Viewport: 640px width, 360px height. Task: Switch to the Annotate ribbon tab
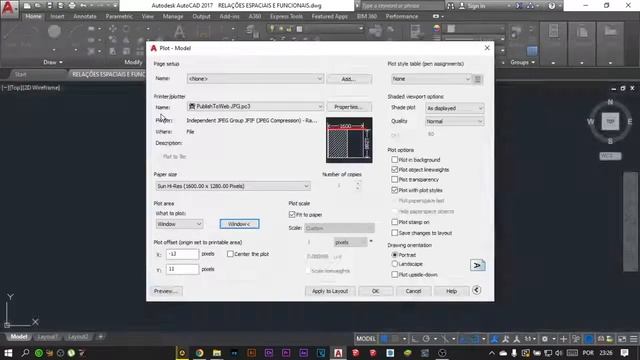(x=84, y=16)
